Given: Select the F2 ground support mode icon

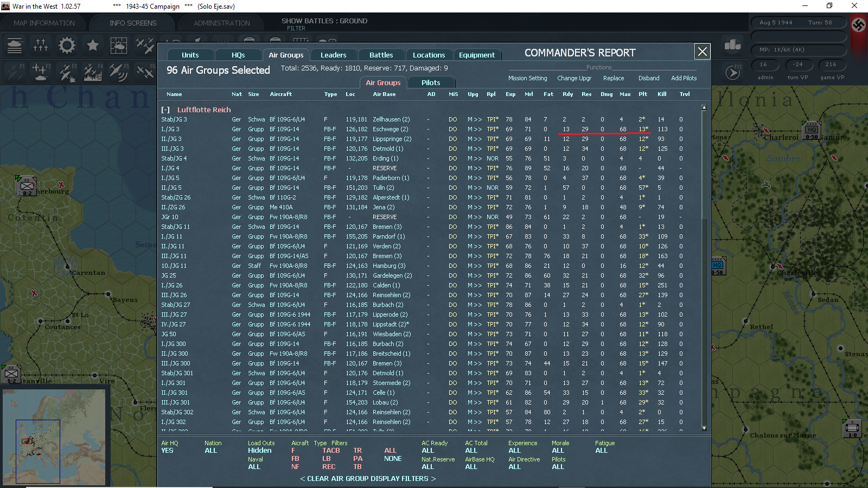Looking at the screenshot, I should (41, 72).
